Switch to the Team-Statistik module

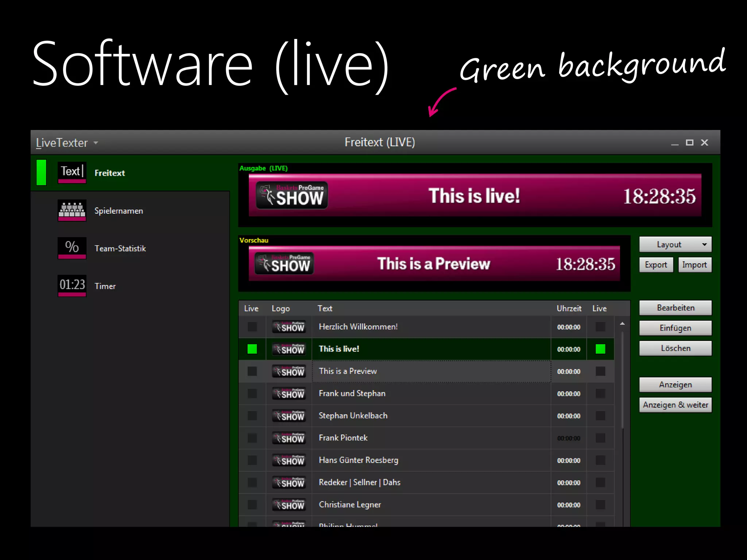(x=130, y=248)
